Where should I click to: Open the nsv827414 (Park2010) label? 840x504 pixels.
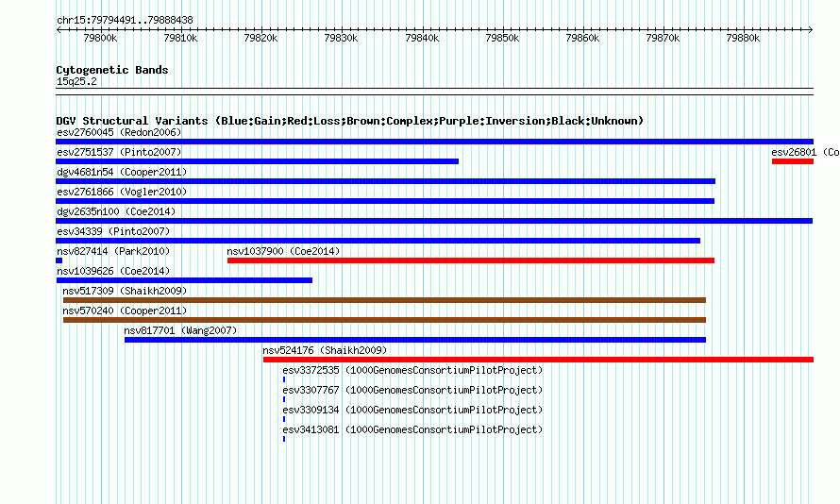click(x=113, y=251)
